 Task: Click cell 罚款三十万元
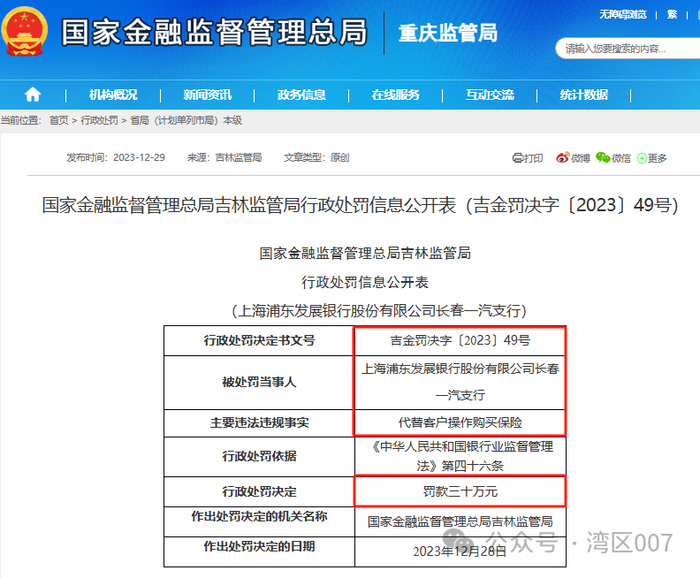[460, 491]
